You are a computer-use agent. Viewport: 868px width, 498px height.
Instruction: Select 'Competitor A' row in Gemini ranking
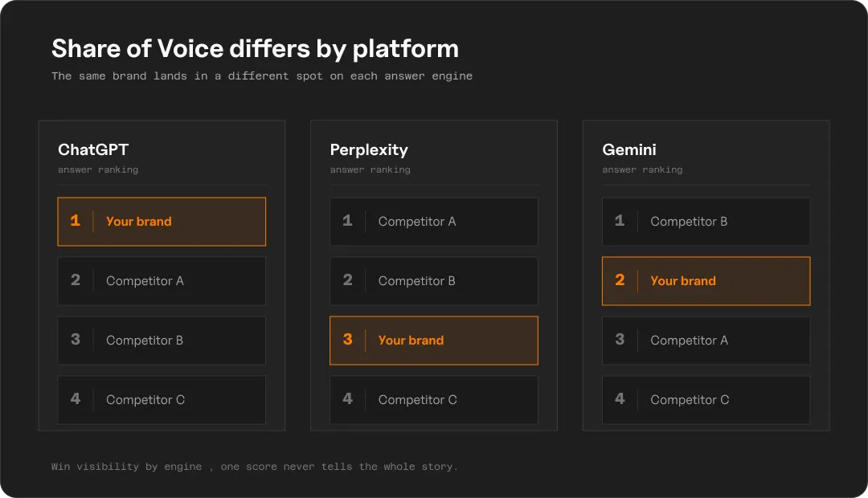(x=706, y=341)
